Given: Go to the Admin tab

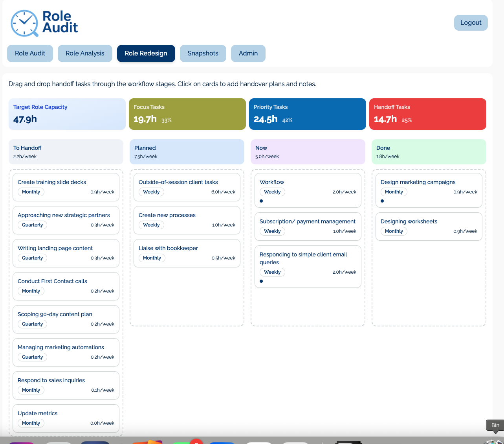Looking at the screenshot, I should (248, 53).
